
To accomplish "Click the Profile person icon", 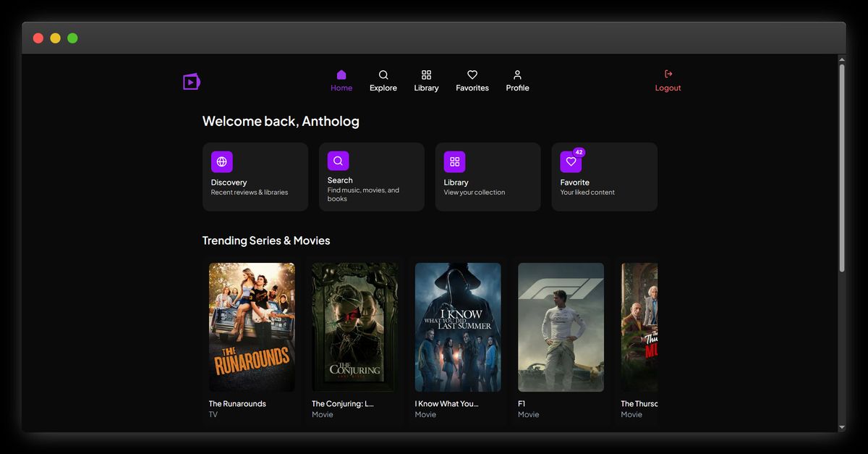I will pos(517,75).
